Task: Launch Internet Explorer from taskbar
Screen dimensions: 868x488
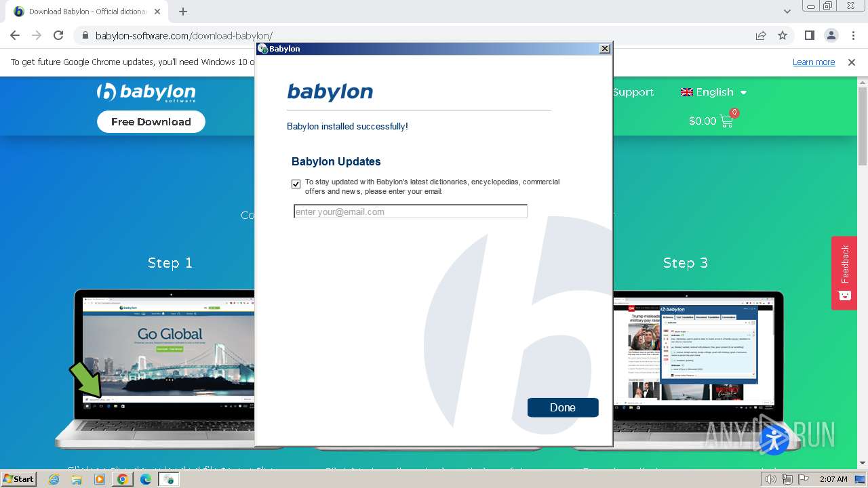Action: point(54,479)
